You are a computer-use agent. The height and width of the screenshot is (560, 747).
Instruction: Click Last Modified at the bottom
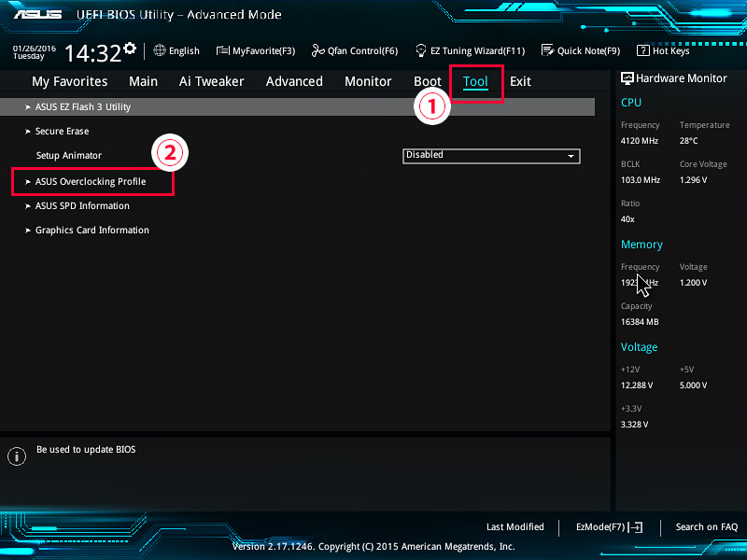515,527
